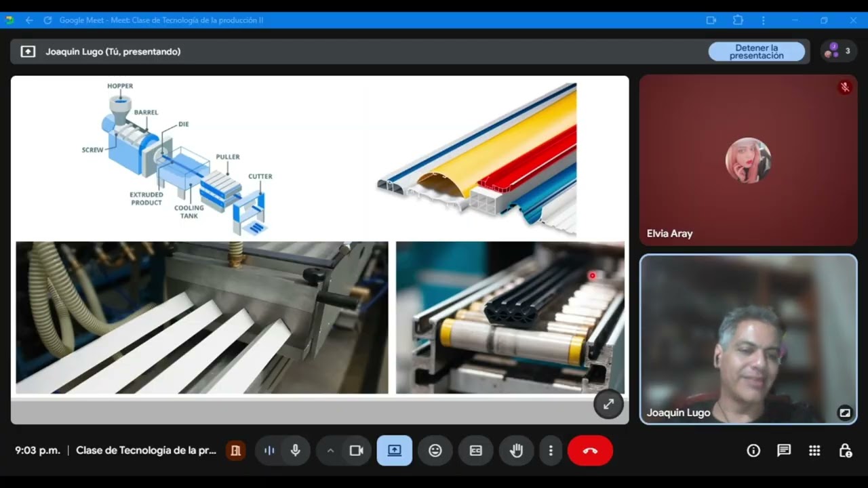
Task: Click the colored plastic profiles image
Action: coord(477,159)
